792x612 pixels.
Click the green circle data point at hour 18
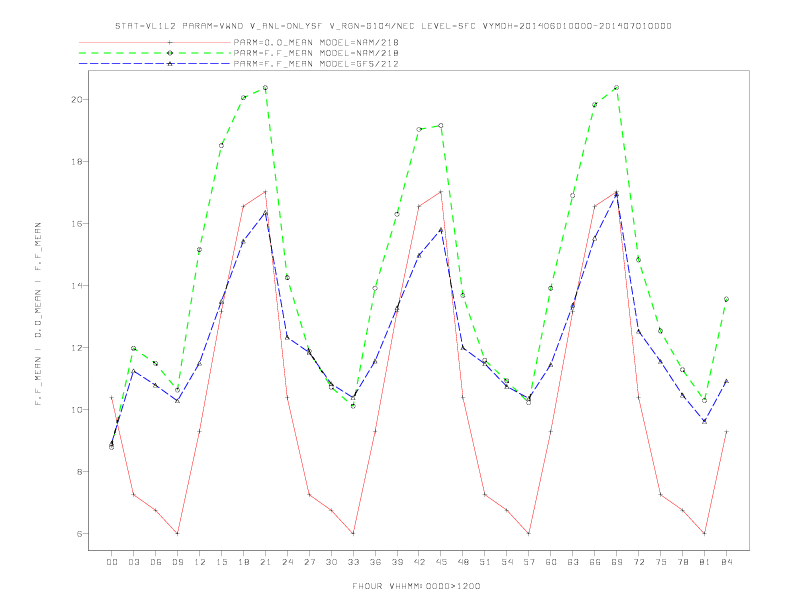click(243, 97)
